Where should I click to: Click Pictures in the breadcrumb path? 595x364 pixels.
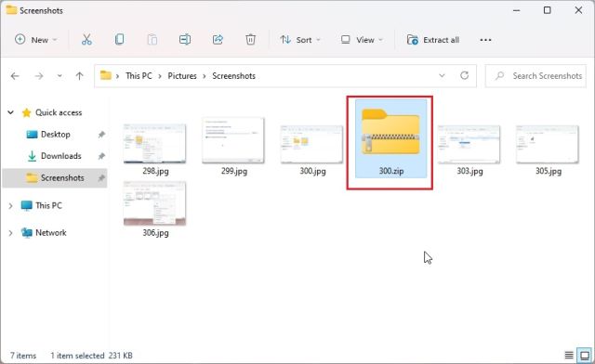182,76
